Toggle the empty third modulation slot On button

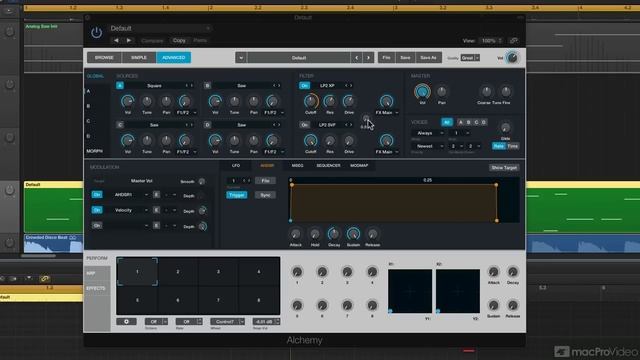(97, 225)
